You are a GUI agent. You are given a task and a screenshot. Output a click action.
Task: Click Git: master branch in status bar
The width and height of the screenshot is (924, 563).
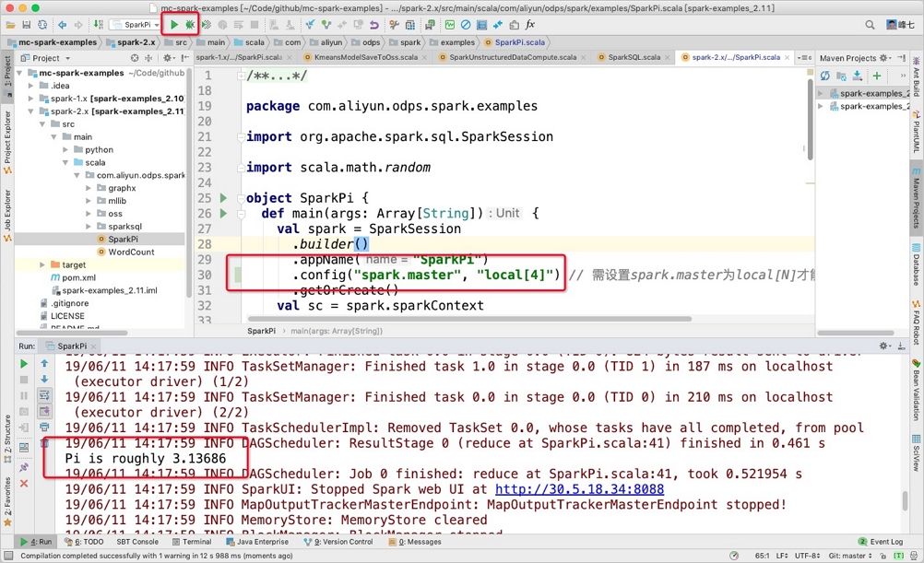click(x=849, y=556)
